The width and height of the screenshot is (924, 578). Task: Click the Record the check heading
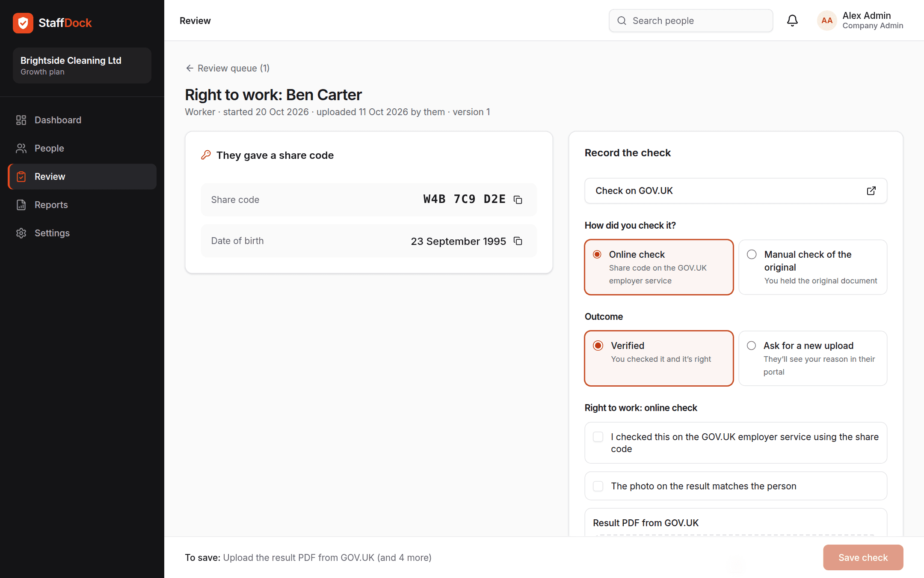[628, 153]
